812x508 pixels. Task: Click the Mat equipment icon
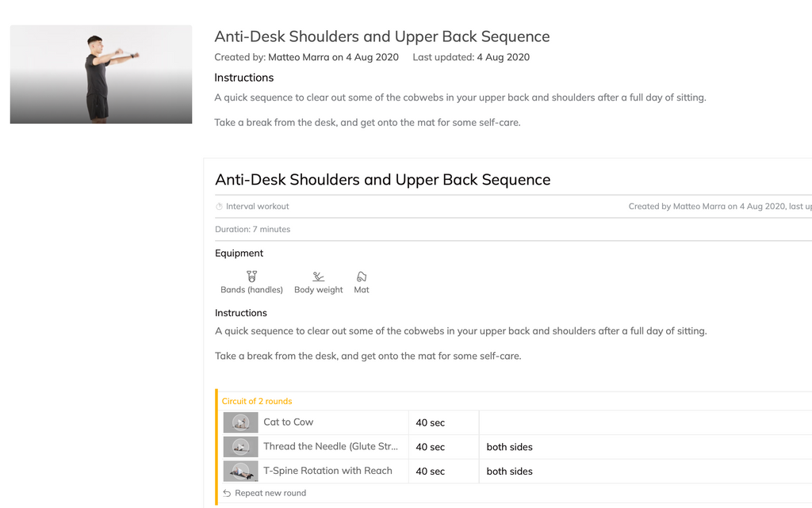coord(362,277)
